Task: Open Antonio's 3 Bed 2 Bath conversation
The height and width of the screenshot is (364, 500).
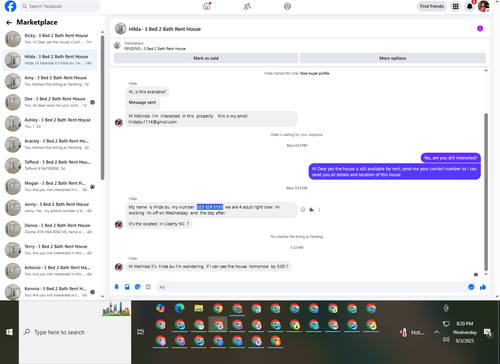Action: (x=50, y=271)
